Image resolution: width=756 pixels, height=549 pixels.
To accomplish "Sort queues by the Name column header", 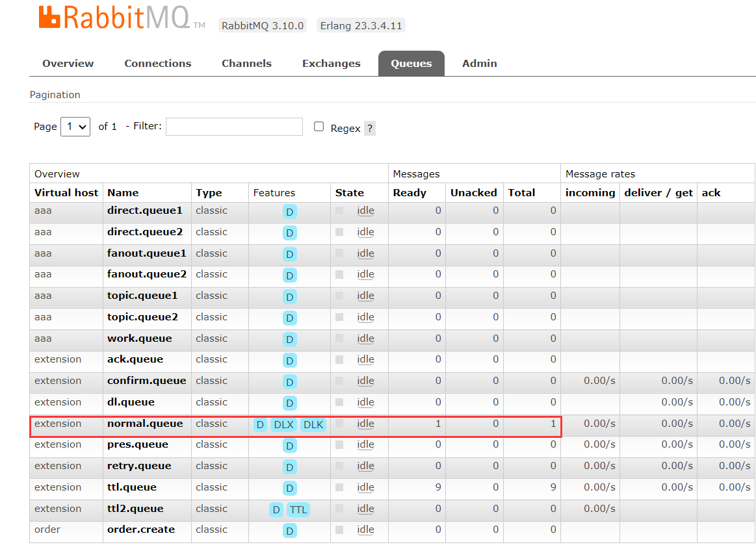I will (123, 193).
